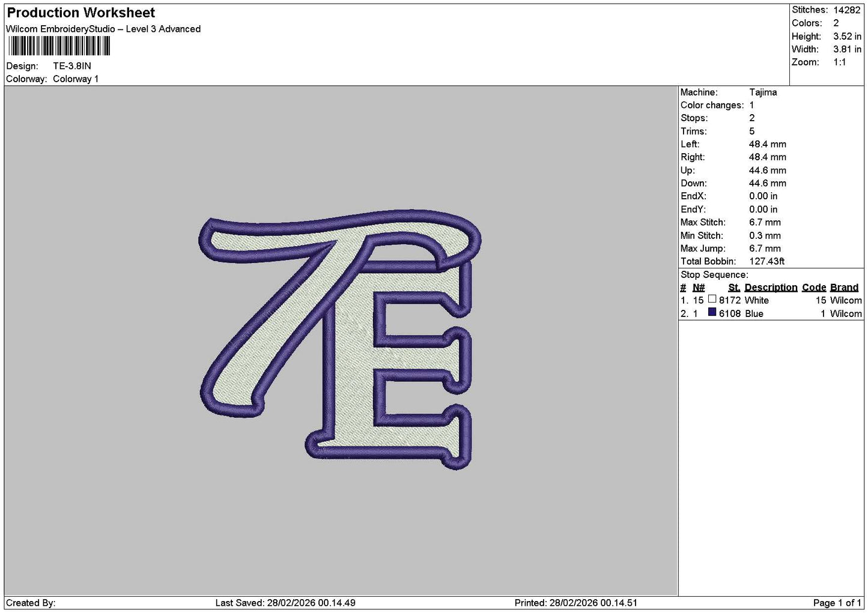This screenshot has height=613, width=868.
Task: Click the TE embroidery design preview
Action: click(340, 339)
